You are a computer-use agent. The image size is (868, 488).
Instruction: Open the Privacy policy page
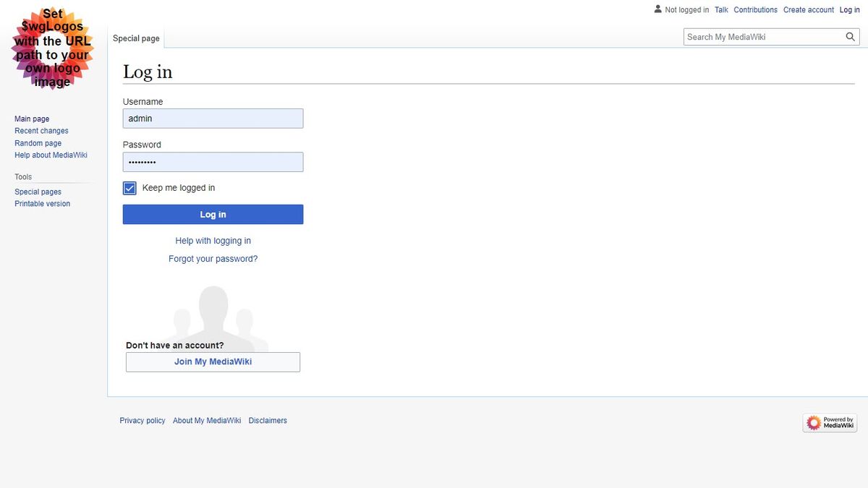point(142,420)
